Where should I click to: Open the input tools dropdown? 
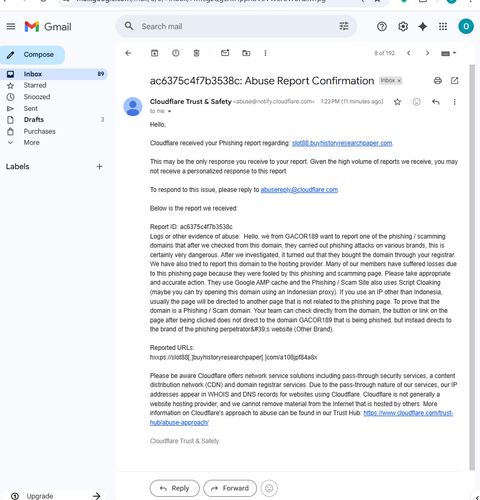[x=449, y=53]
